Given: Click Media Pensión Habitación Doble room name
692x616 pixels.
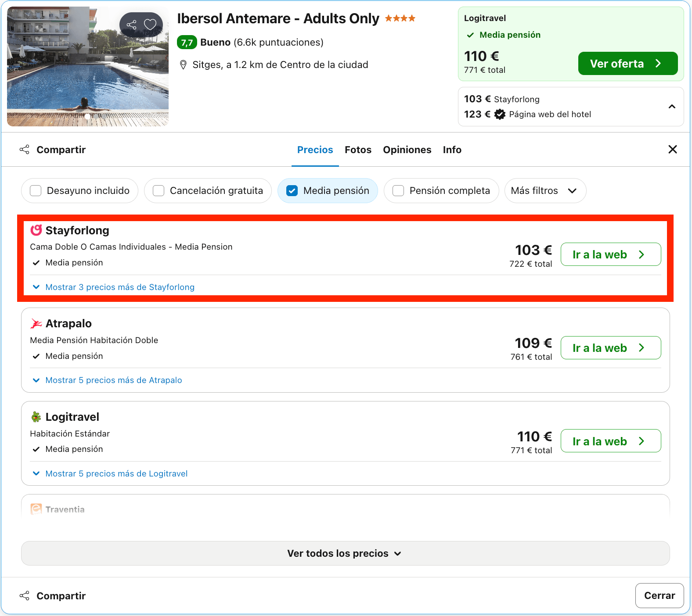Looking at the screenshot, I should coord(94,340).
